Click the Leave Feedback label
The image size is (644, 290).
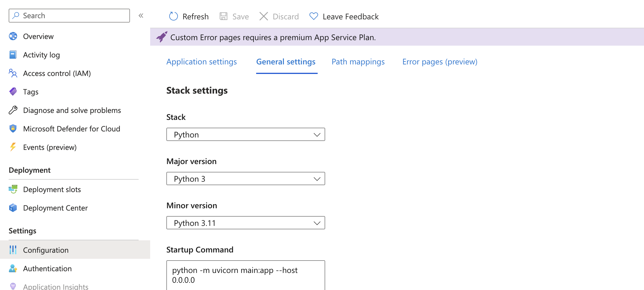point(351,17)
